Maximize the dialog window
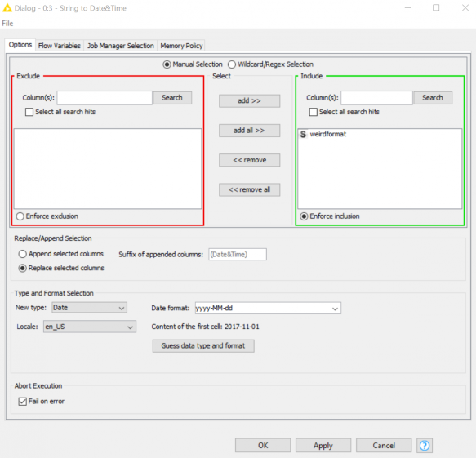Viewport: 476px width, 458px height. [436, 8]
